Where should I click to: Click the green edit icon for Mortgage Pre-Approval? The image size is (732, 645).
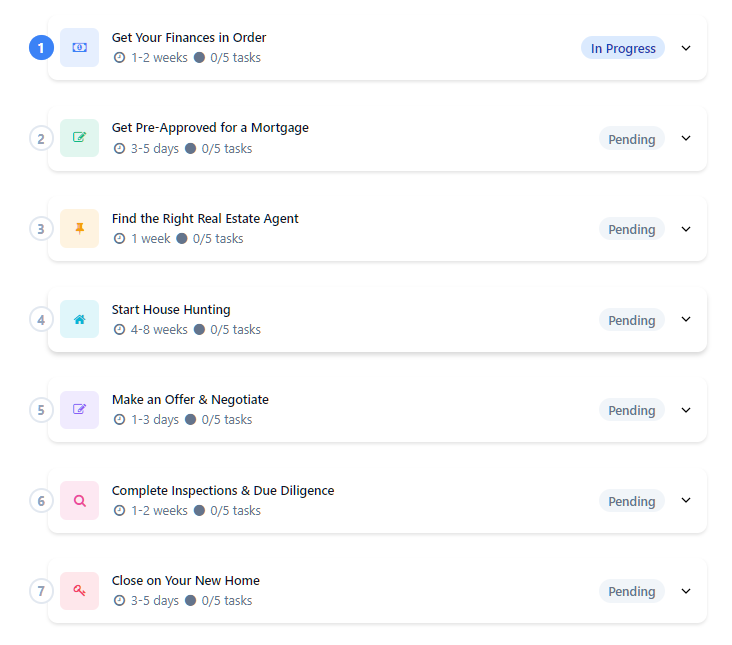[x=79, y=138]
